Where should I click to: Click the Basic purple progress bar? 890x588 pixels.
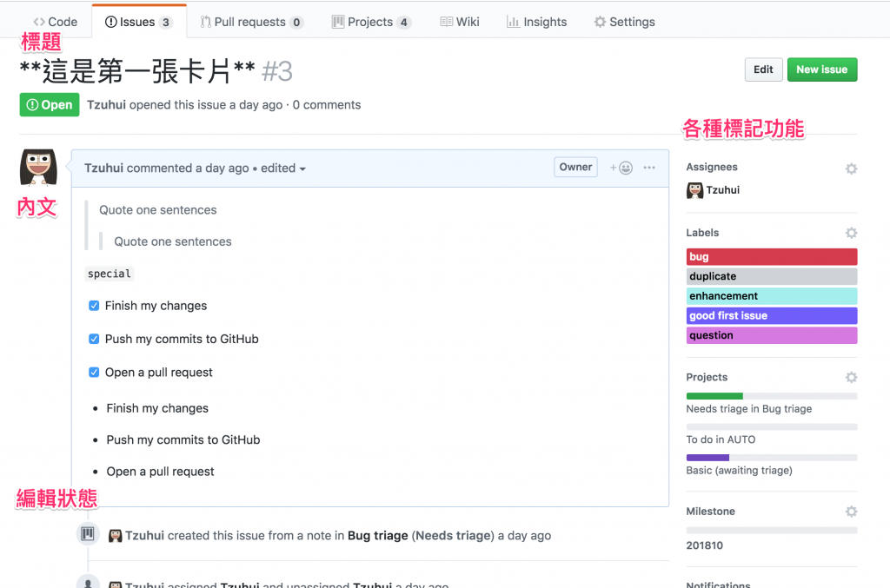[772, 458]
